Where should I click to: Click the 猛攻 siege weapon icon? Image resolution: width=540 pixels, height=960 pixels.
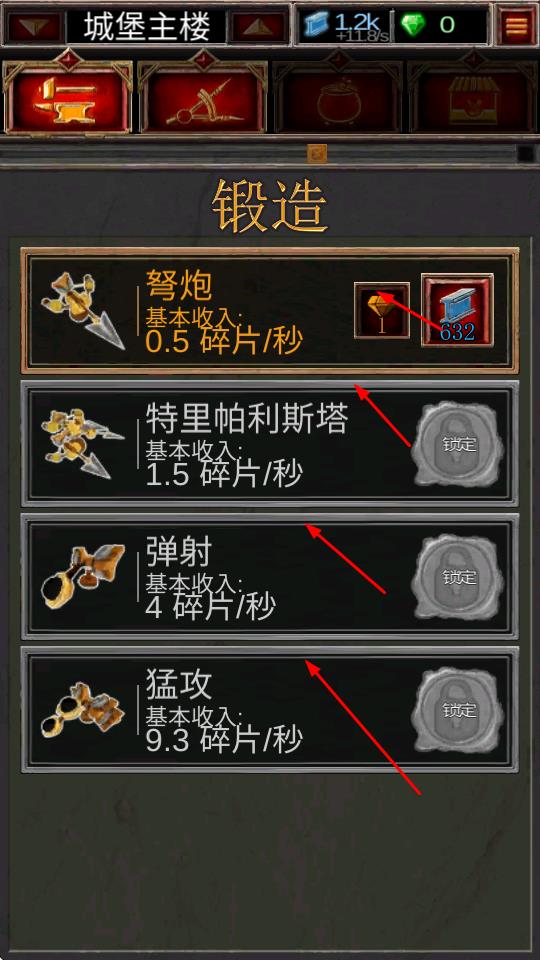tap(83, 710)
